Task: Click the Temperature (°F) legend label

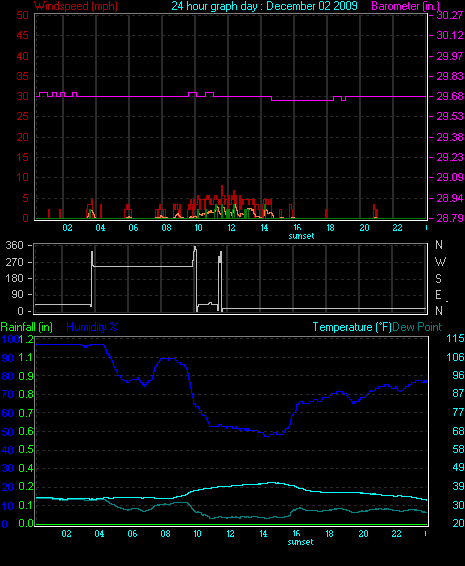Action: click(352, 327)
